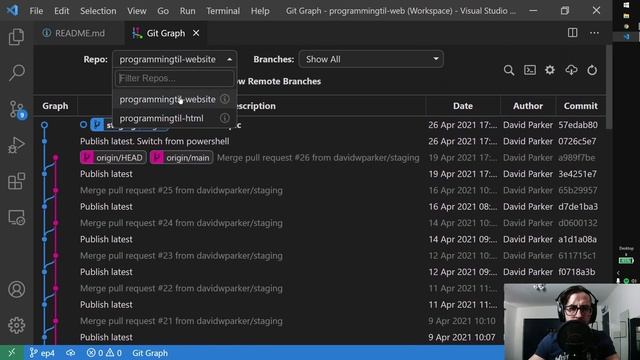The width and height of the screenshot is (640, 360).
Task: Click ep4 branch in status bar
Action: tap(42, 353)
